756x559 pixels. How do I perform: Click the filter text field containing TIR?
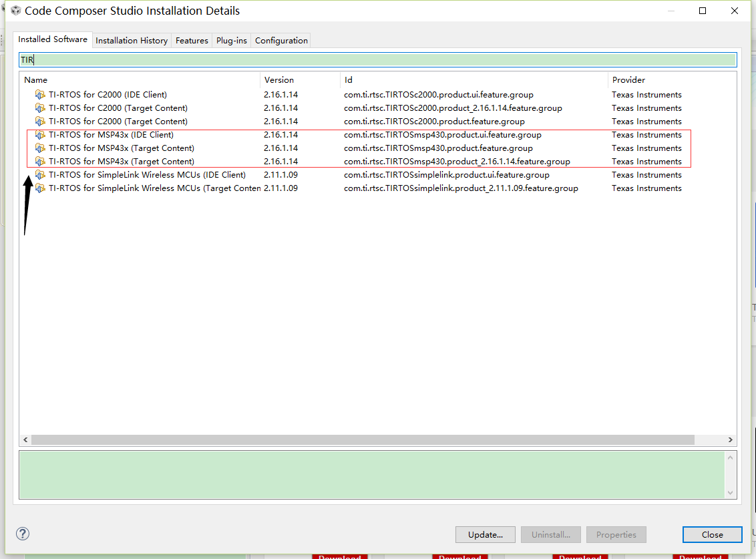point(378,60)
